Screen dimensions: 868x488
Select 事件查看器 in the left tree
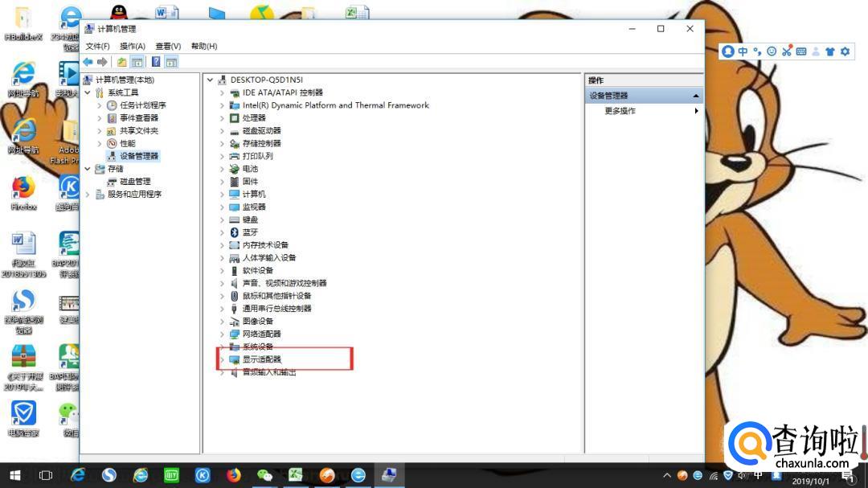(x=139, y=118)
